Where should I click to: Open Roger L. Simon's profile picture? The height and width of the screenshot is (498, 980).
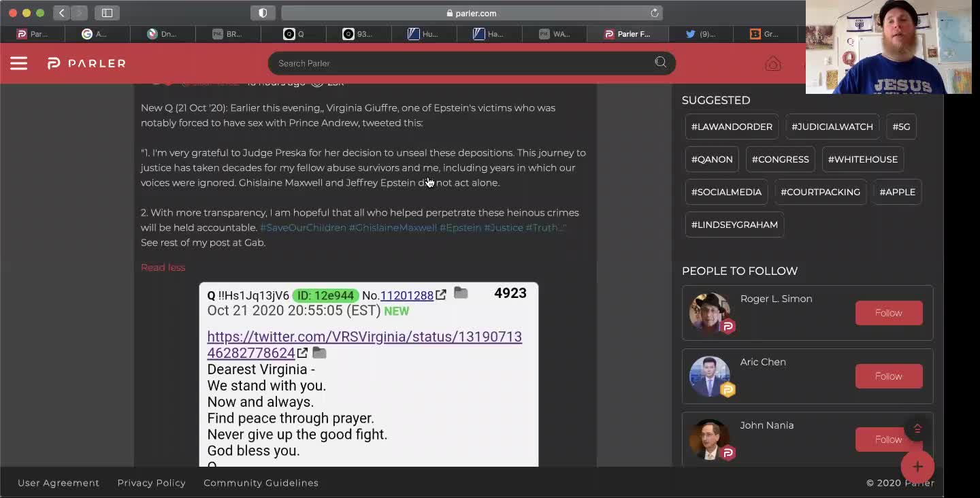click(710, 312)
